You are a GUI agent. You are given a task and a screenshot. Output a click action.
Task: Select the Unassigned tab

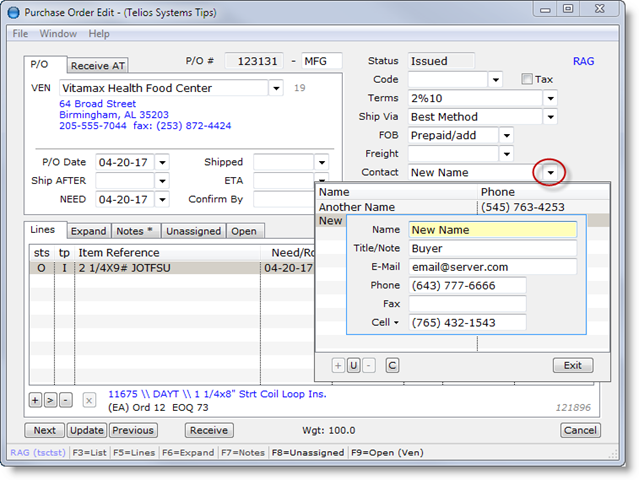tap(193, 231)
